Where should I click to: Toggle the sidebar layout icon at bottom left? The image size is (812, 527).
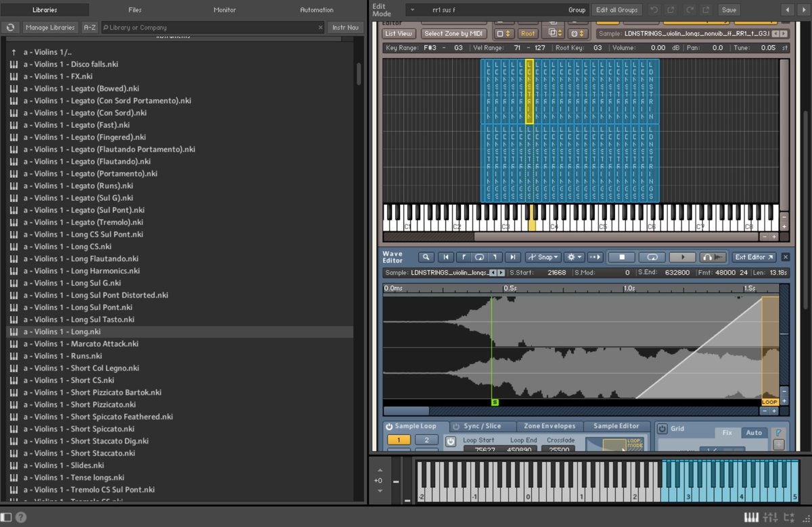click(6, 518)
